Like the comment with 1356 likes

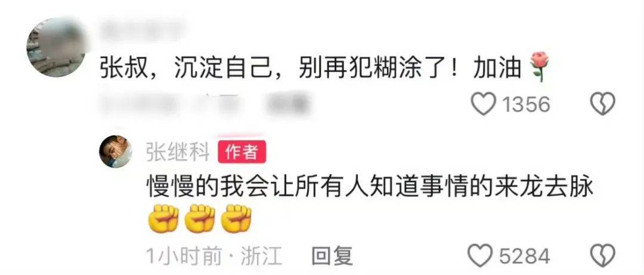tap(482, 104)
